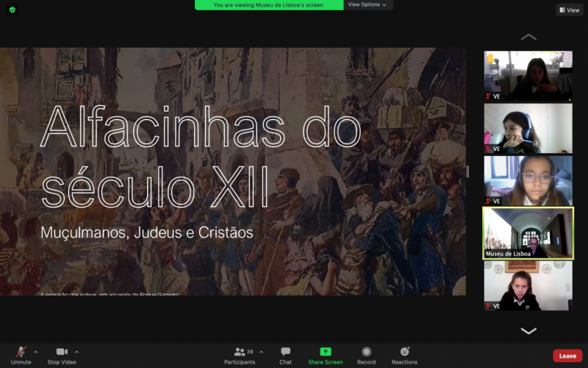Open the View layout button

[569, 10]
